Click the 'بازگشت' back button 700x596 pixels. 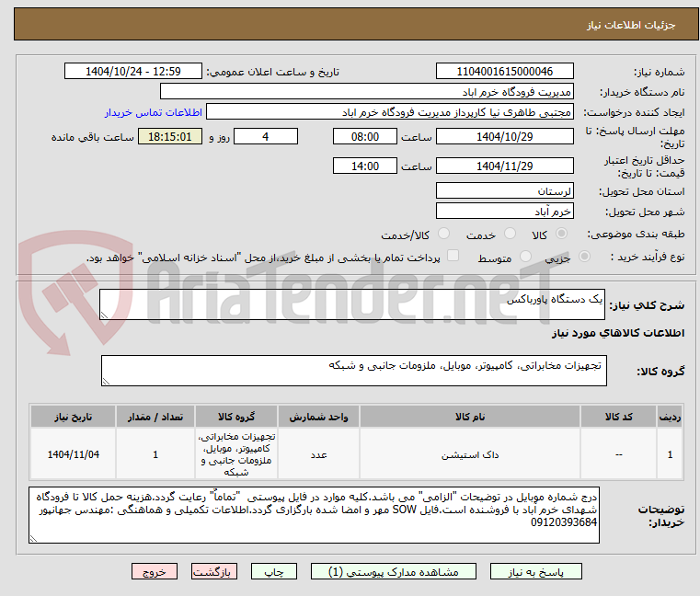pos(213,571)
